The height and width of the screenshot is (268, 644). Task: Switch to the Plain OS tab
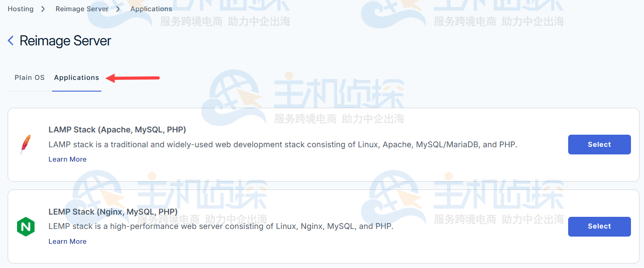[30, 77]
